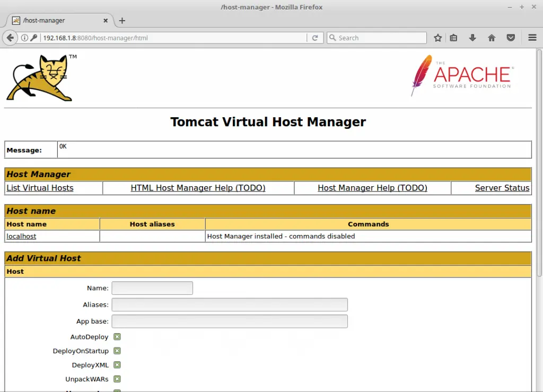Viewport: 543px width, 392px height.
Task: Focus the Aliases input field
Action: point(230,304)
